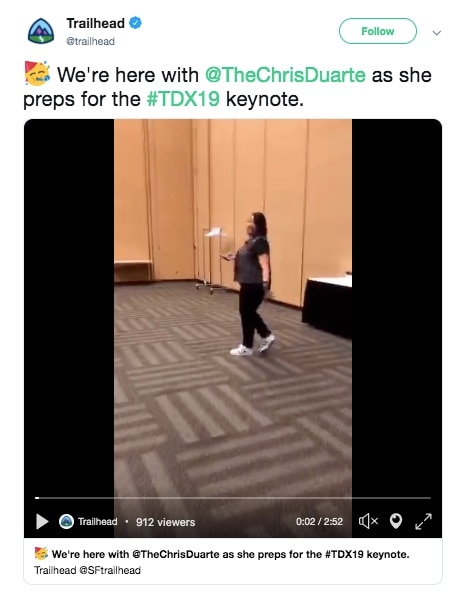Click the small Trailhead avatar in video controls

(66, 522)
